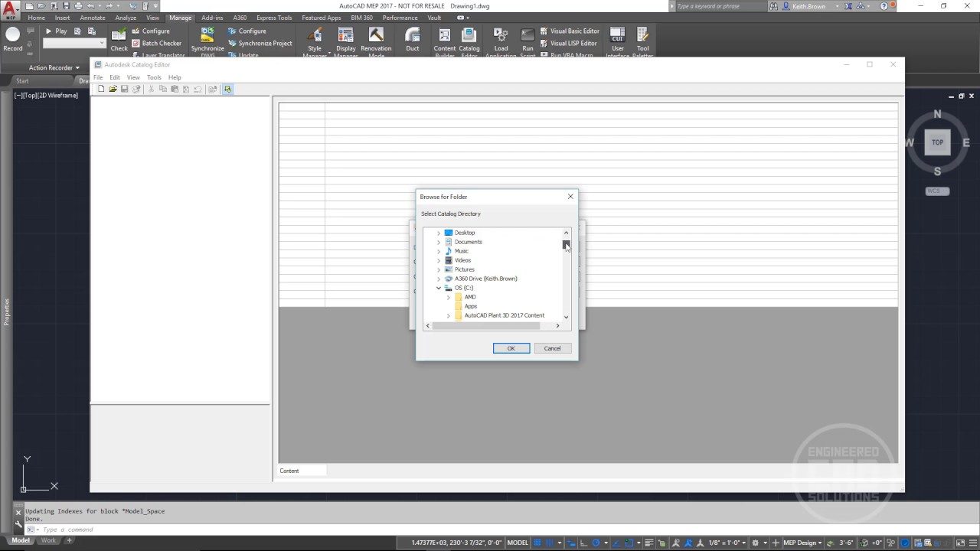This screenshot has width=980, height=551.
Task: Open File menu in Catalog Editor
Action: [98, 77]
